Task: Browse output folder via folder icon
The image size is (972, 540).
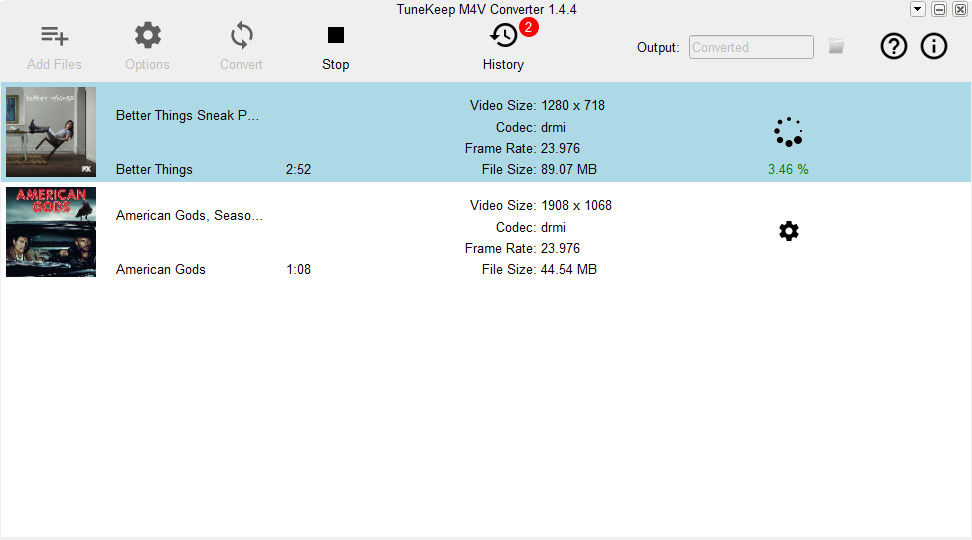Action: [x=836, y=46]
